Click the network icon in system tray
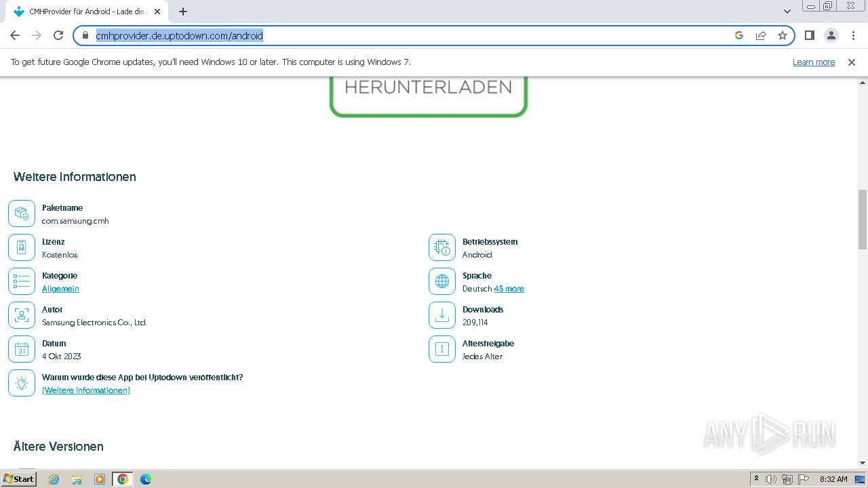 pyautogui.click(x=787, y=479)
